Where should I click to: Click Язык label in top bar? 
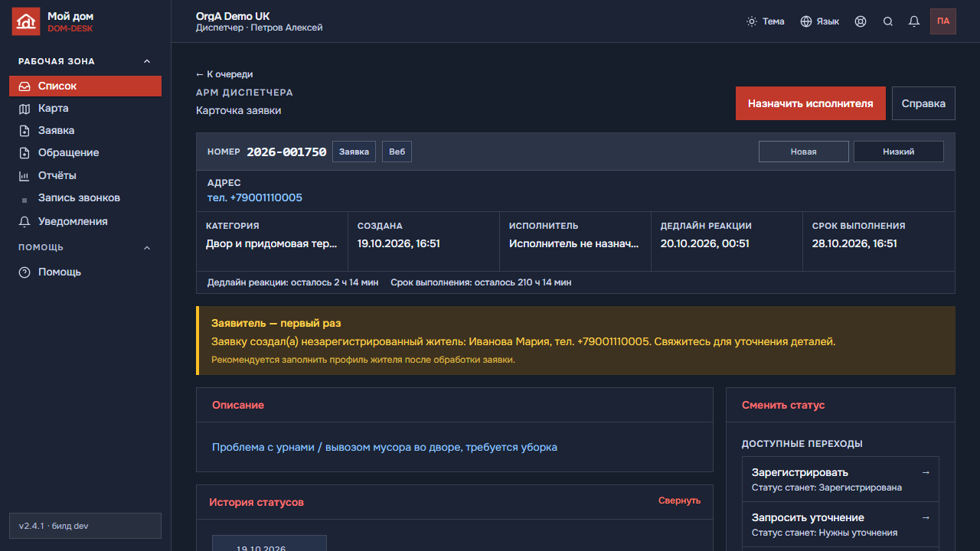click(828, 21)
